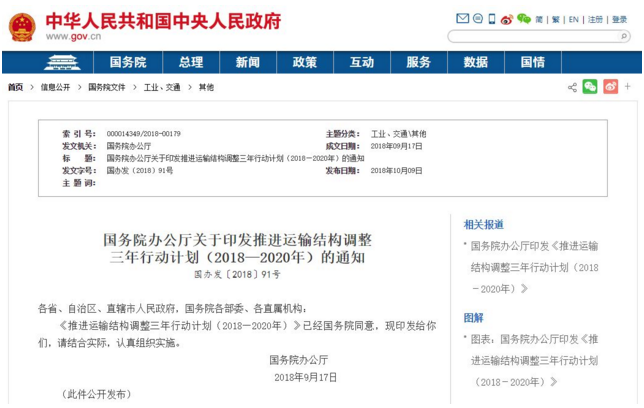Screen dimensions: 644x408
Task: Click 成文日期 value 2018年09月17日
Action: (x=396, y=146)
